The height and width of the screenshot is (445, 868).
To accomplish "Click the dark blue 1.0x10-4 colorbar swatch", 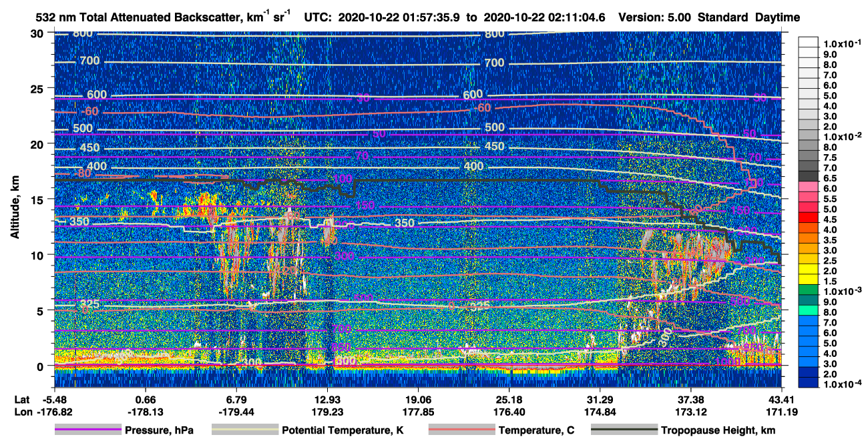I will click(x=808, y=384).
